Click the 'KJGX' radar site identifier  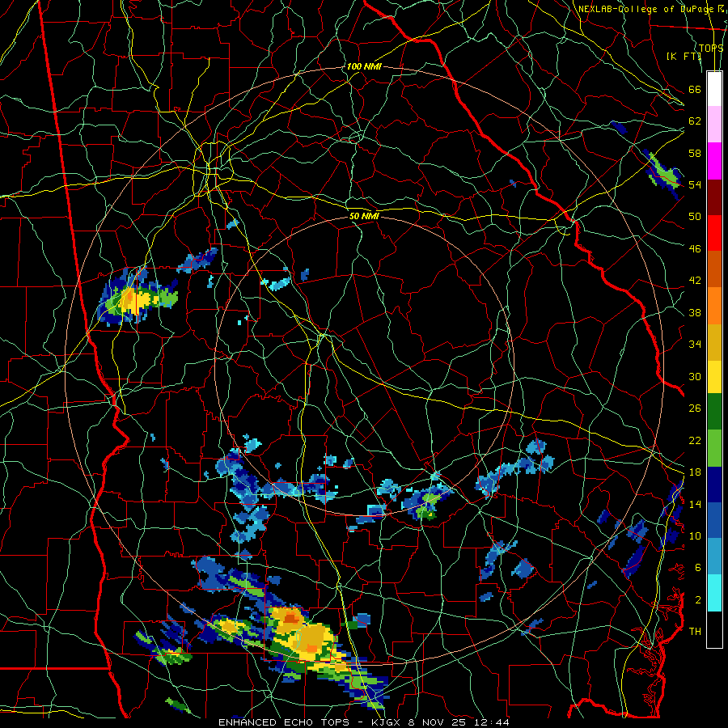pos(387,722)
